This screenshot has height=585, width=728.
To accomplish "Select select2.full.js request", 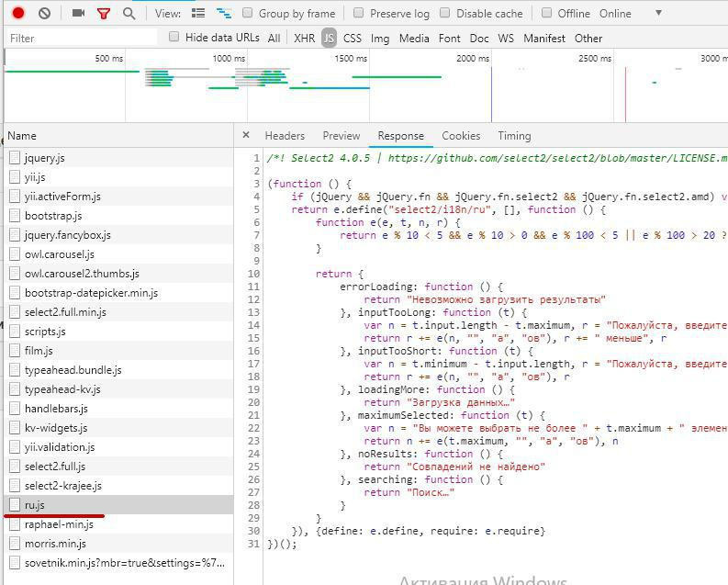I will [118, 467].
